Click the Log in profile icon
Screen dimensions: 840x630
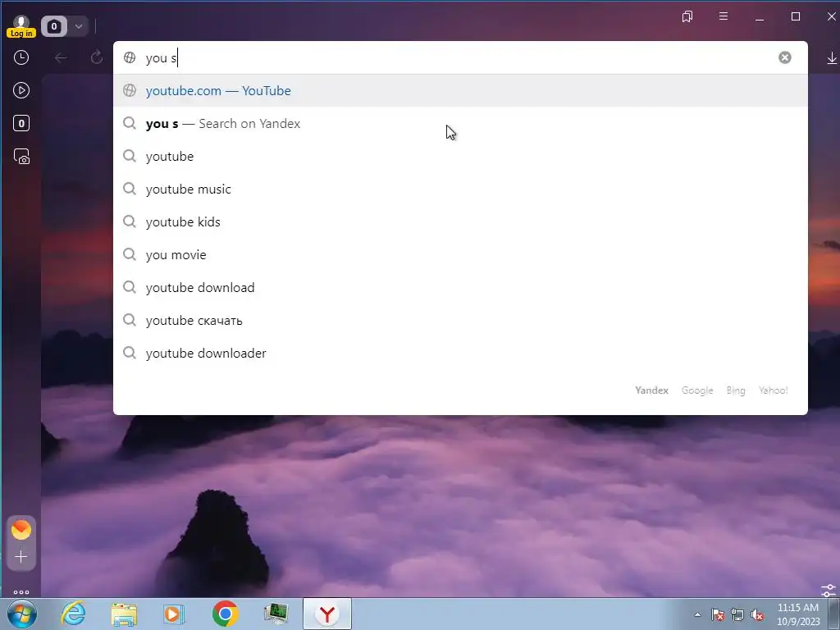[x=21, y=26]
